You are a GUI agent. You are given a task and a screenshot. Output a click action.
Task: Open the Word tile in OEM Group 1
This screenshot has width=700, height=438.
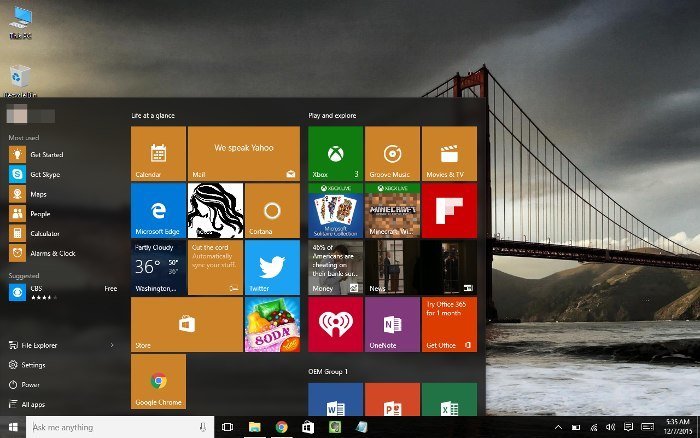pos(335,399)
